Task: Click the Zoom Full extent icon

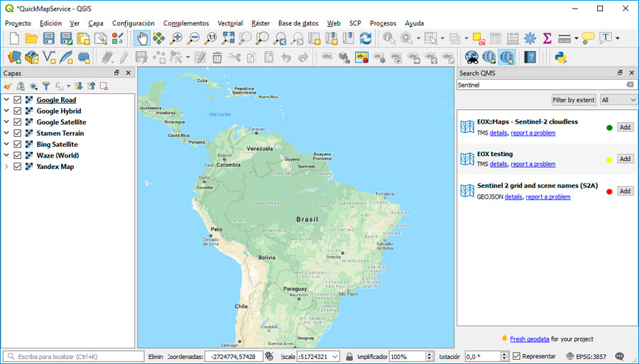Action: [228, 39]
